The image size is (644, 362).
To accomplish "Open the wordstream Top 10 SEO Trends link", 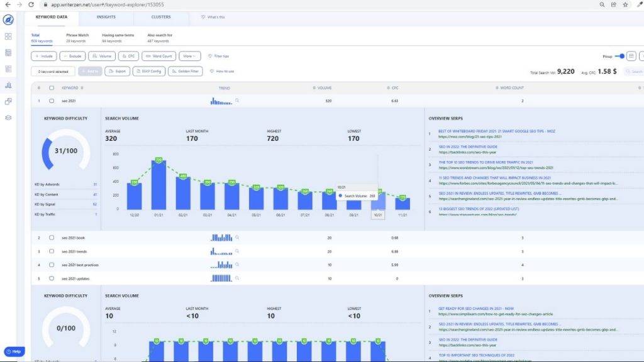I will pos(486,162).
